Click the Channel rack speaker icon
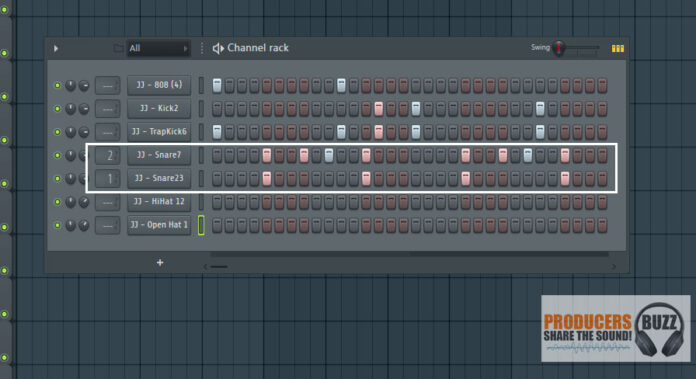Viewport: 696px width, 379px height. click(218, 48)
